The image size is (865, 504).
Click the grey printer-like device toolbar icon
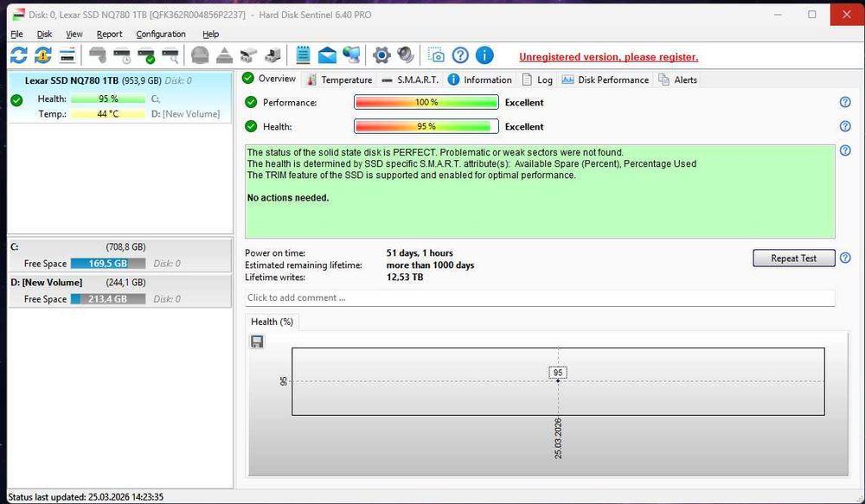(248, 55)
